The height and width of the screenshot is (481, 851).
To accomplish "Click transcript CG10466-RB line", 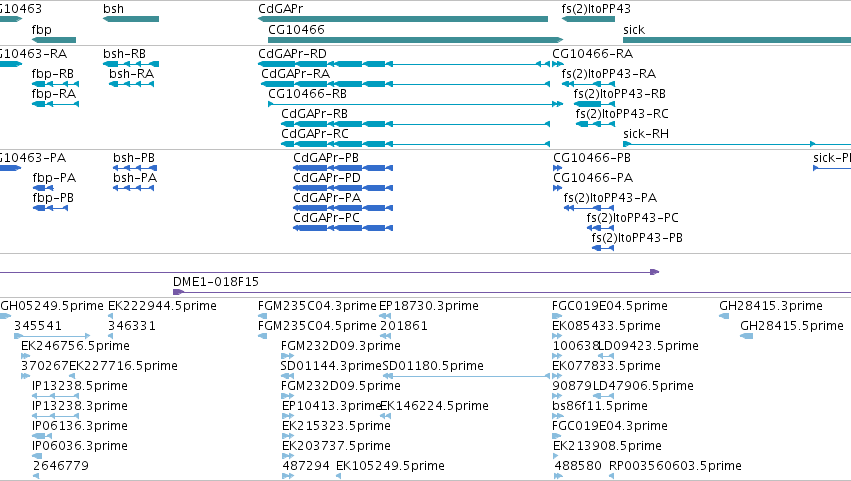I will point(416,104).
